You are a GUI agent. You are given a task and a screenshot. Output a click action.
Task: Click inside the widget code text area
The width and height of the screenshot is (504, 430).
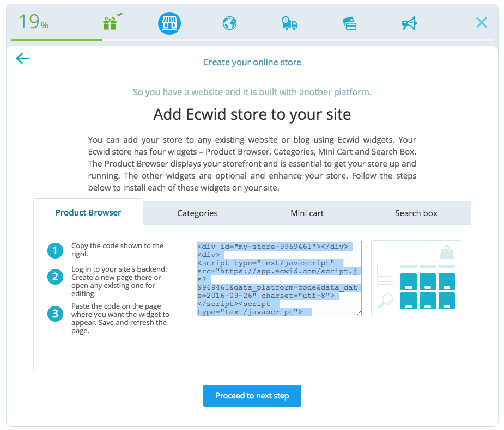[x=278, y=278]
